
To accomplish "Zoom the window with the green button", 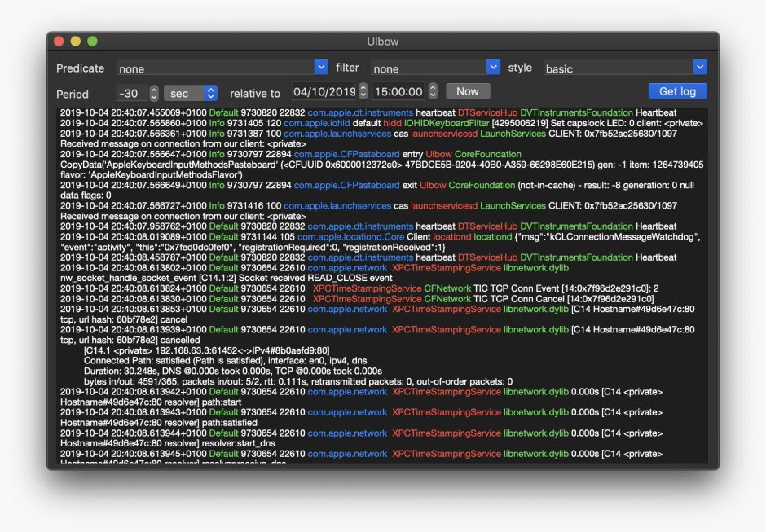I will pos(92,41).
